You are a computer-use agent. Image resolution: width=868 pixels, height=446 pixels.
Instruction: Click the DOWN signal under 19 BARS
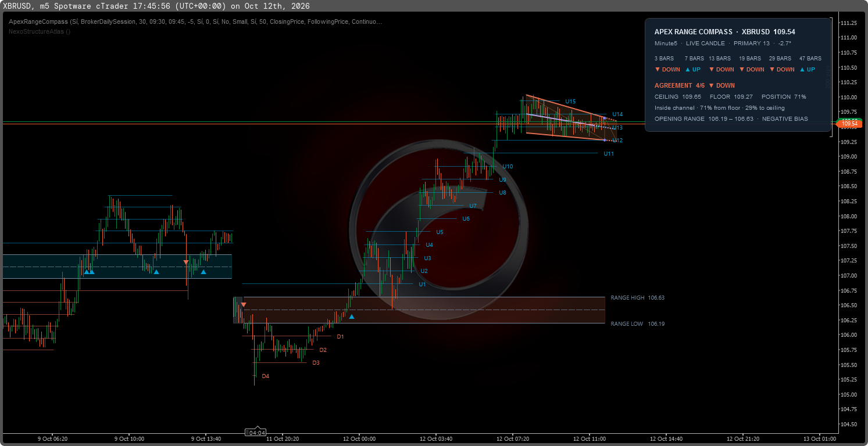click(752, 70)
